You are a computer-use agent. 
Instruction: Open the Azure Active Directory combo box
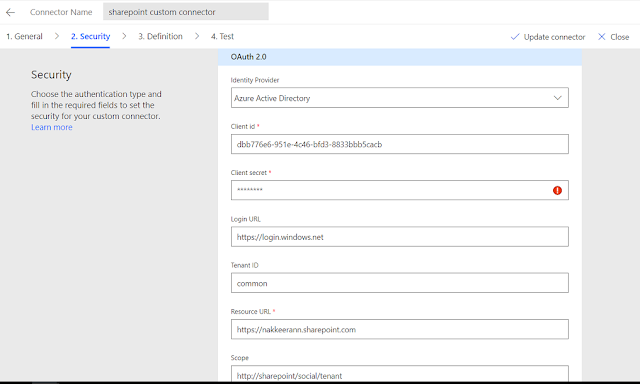pos(400,98)
